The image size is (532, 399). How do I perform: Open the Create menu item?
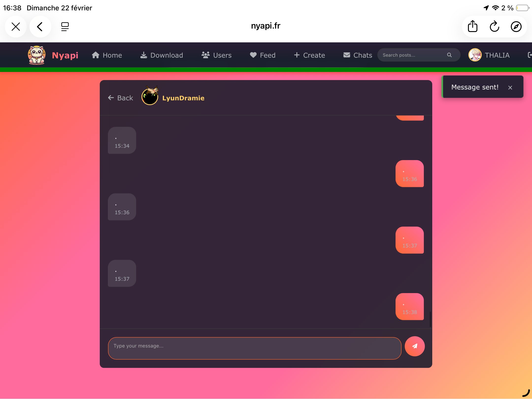[x=309, y=55]
